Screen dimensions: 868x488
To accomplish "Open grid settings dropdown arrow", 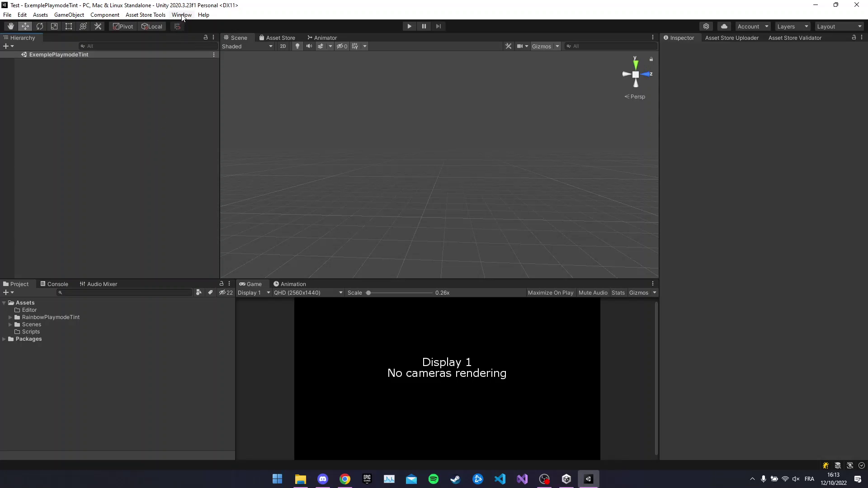I will tap(365, 46).
